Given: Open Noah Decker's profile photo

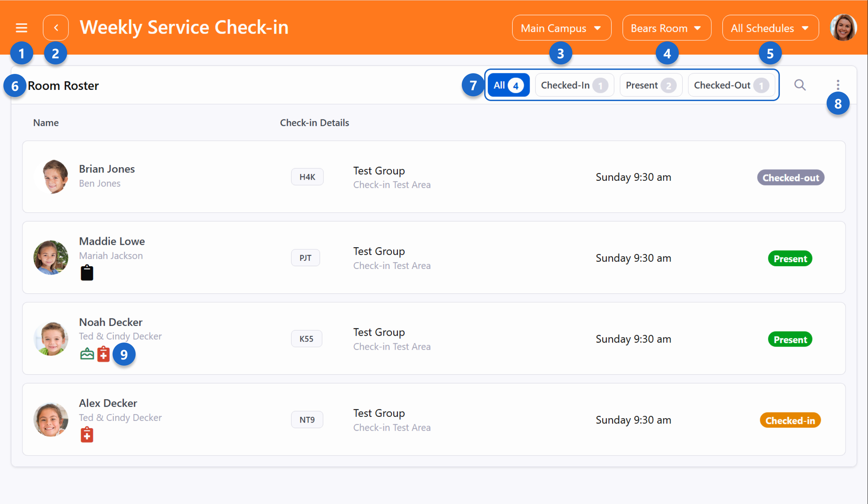Looking at the screenshot, I should pos(51,338).
